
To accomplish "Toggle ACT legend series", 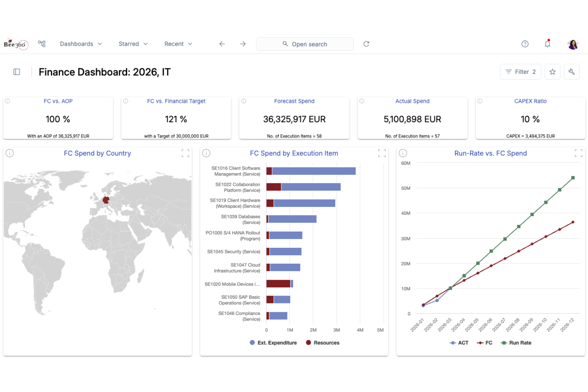I will (x=459, y=343).
